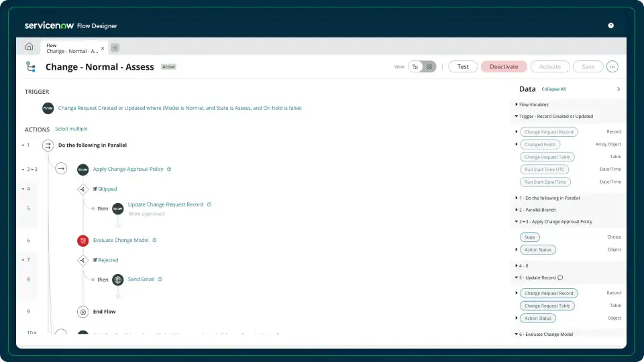This screenshot has height=362, width=644.
Task: Select Change Request Record pill under Update Record
Action: [x=549, y=293]
